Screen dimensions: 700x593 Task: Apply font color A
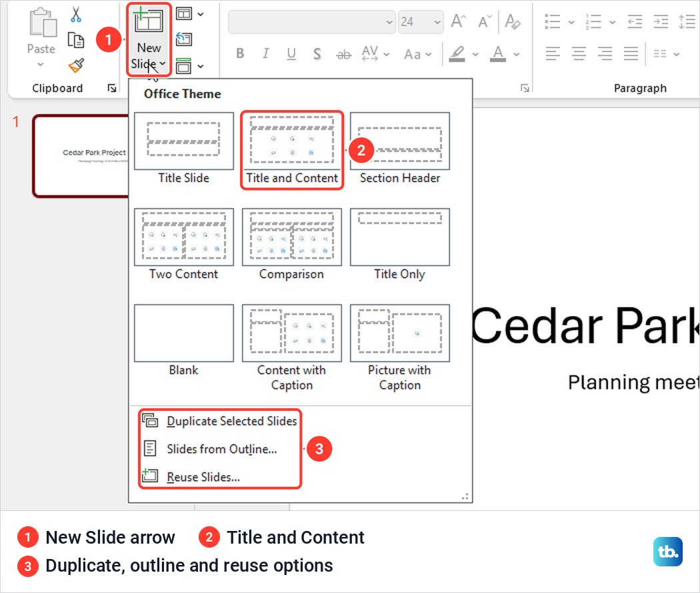pos(498,53)
